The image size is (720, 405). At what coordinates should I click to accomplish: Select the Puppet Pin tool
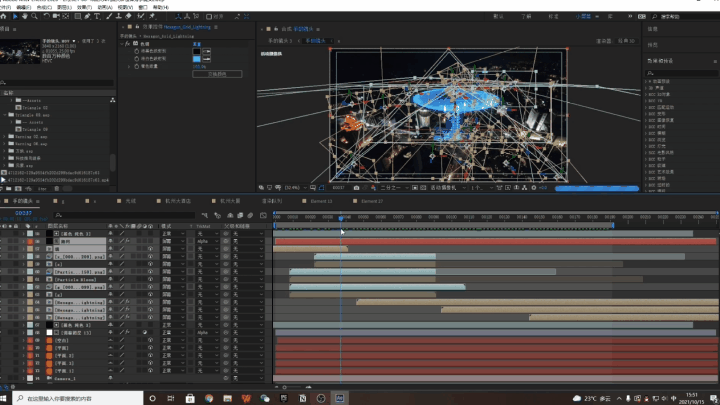(152, 16)
